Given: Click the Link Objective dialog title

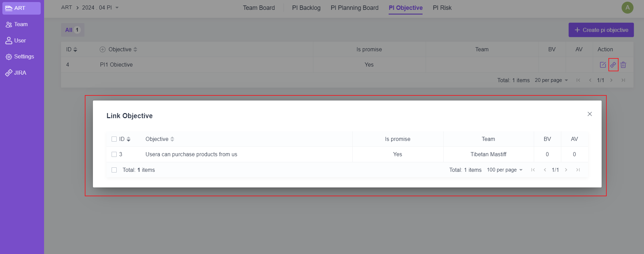Looking at the screenshot, I should [130, 116].
